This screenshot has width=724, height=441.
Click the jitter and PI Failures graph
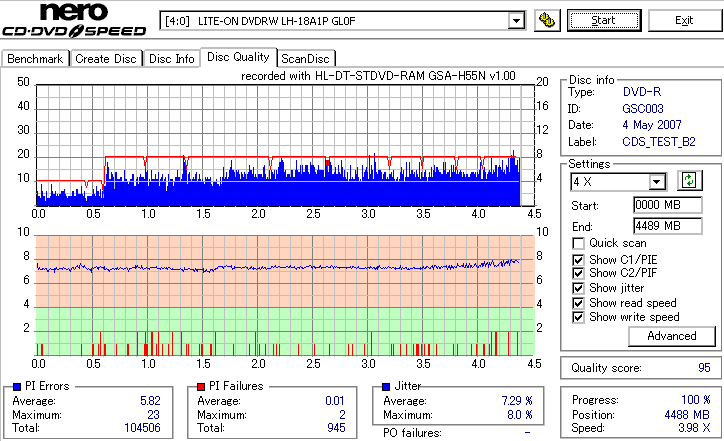point(285,296)
